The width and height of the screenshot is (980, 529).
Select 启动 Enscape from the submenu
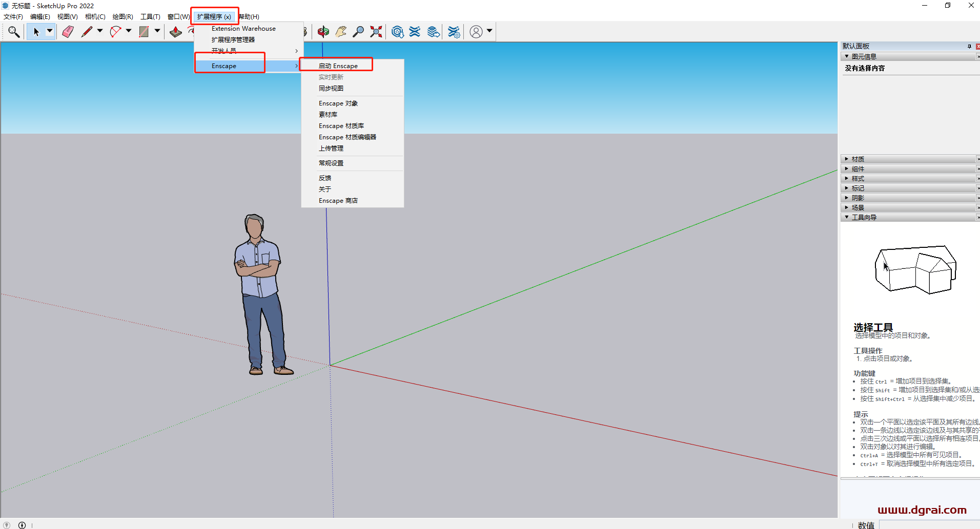coord(338,66)
